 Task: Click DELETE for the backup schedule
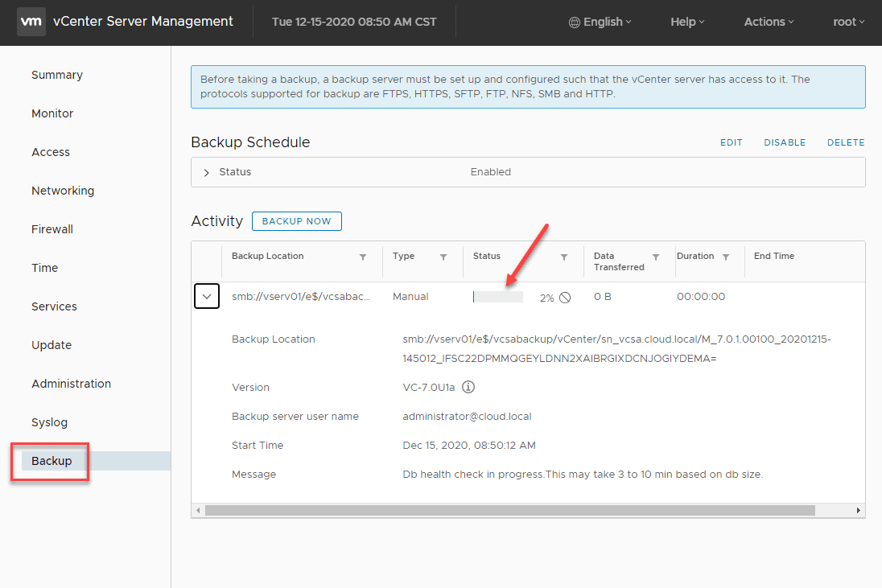pyautogui.click(x=846, y=143)
